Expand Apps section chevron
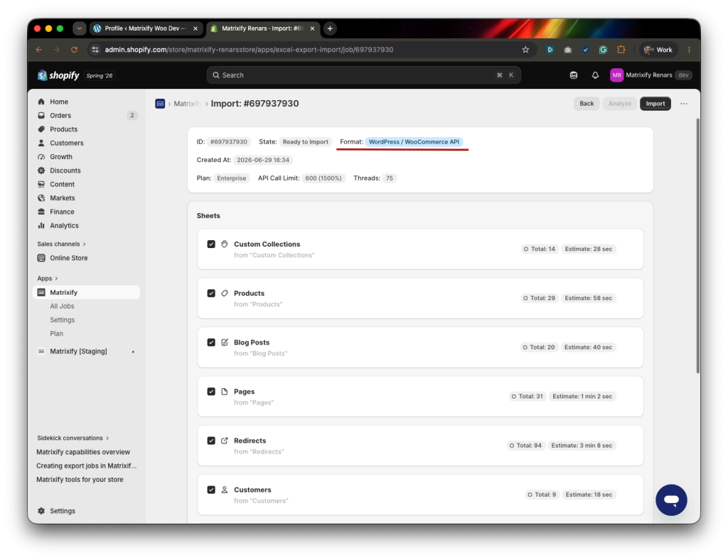The height and width of the screenshot is (560, 728). pos(56,279)
